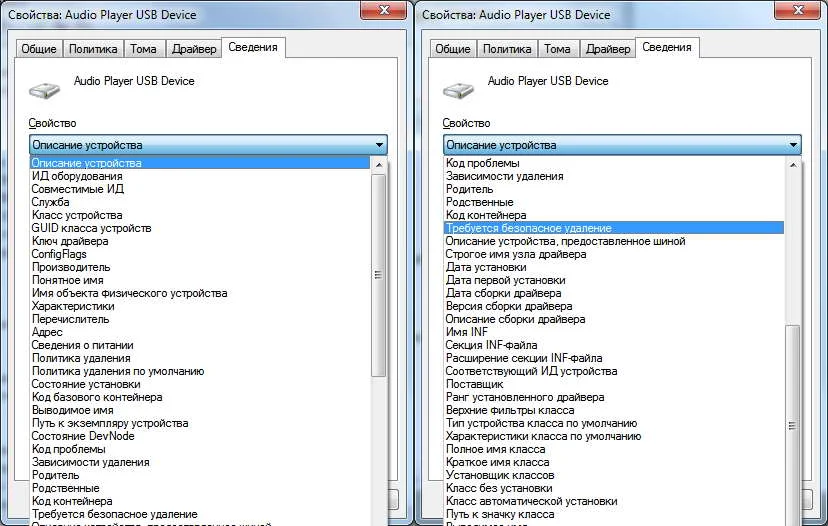Choose Полное имя класса
Viewport: 828px width, 526px height.
click(x=614, y=449)
